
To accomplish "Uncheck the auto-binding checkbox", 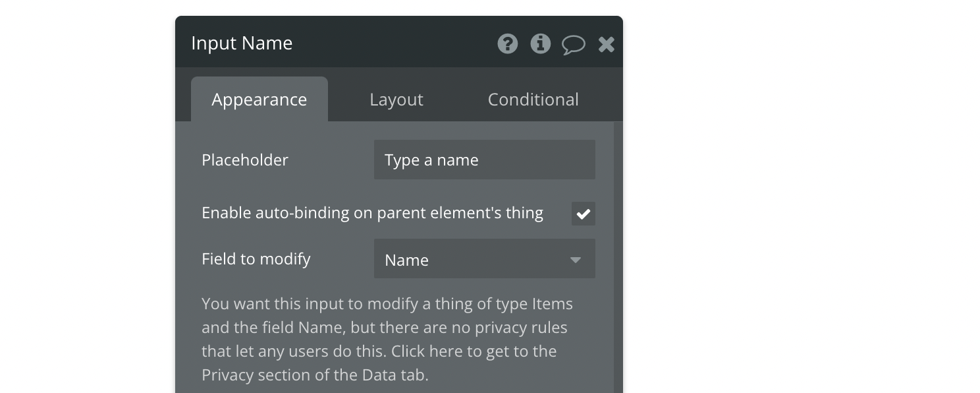I will (584, 214).
